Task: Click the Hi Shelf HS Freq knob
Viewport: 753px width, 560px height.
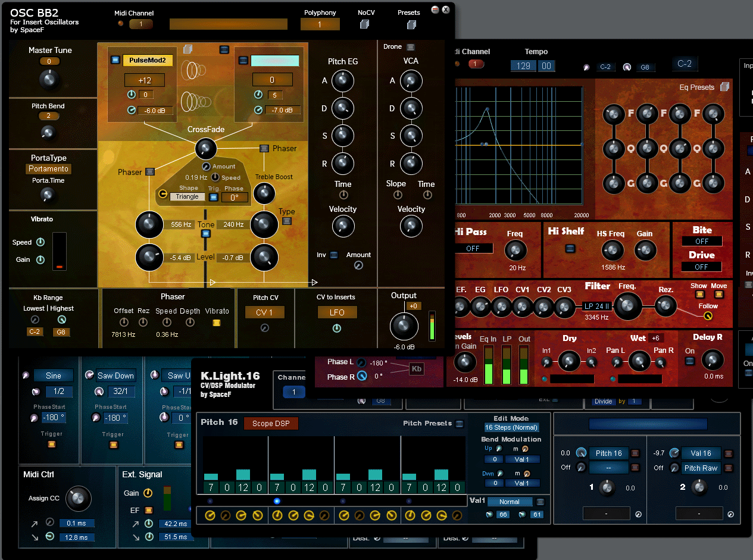Action: [x=613, y=251]
